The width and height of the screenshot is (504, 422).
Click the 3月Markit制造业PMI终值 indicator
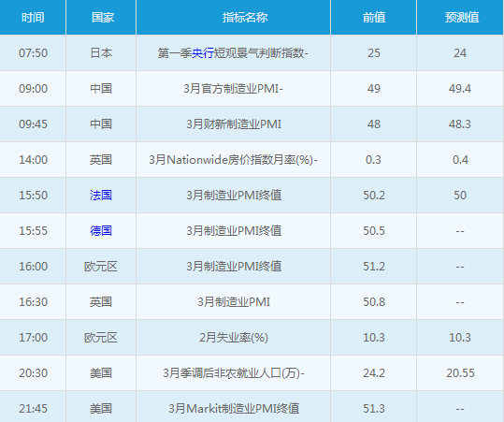tap(234, 409)
